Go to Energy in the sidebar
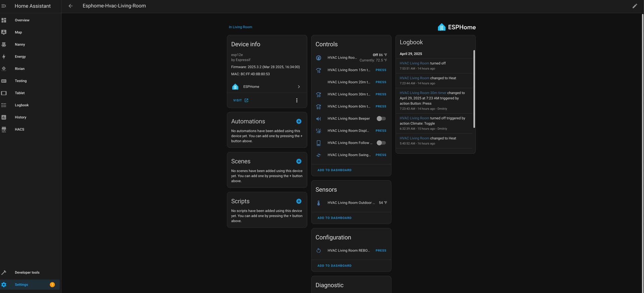This screenshot has height=293, width=644. pos(20,57)
